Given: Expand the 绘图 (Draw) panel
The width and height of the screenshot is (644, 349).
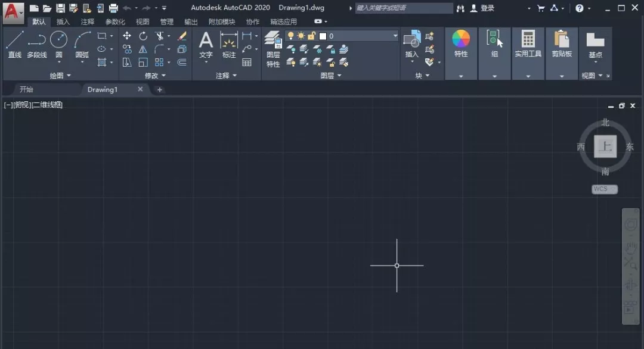Looking at the screenshot, I should point(60,76).
